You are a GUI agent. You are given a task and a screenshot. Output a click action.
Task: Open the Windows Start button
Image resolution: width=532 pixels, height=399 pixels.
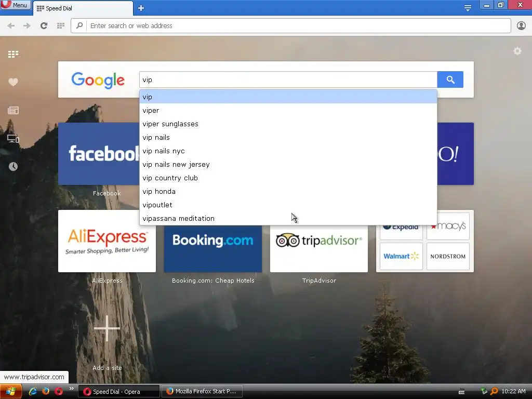point(11,392)
